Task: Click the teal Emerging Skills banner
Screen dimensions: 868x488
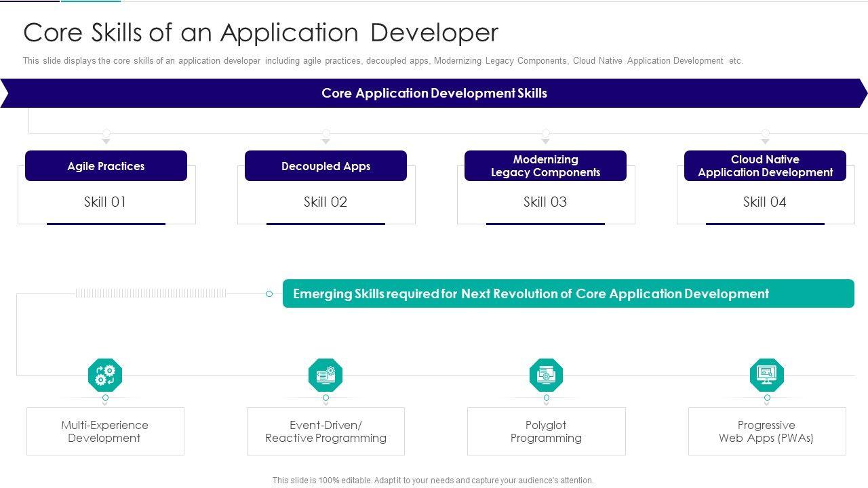Action: [568, 293]
